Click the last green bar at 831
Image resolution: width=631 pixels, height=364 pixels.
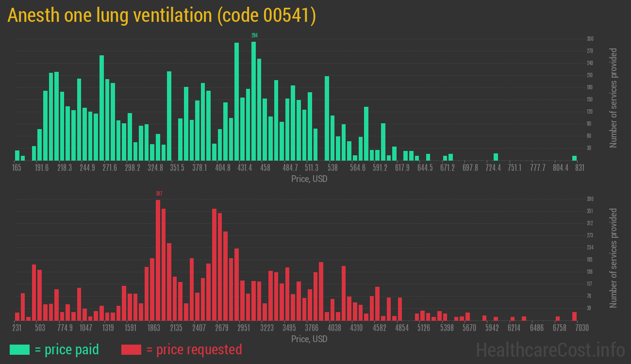tap(574, 158)
